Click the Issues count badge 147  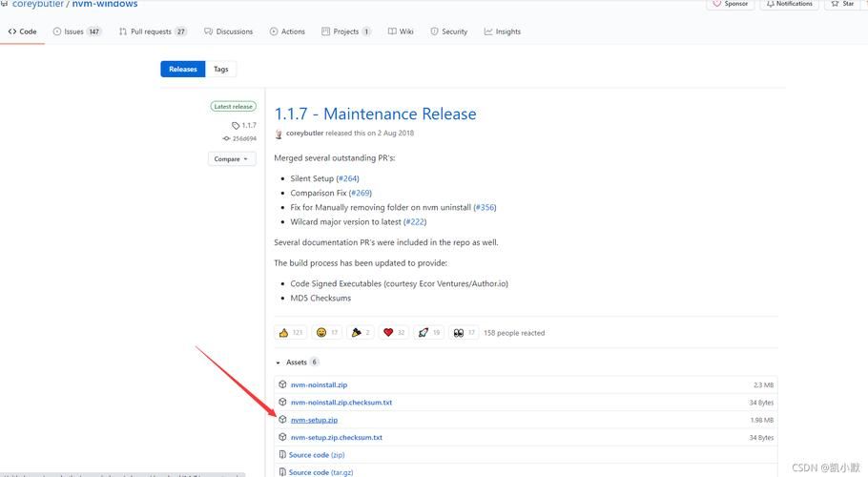point(94,31)
